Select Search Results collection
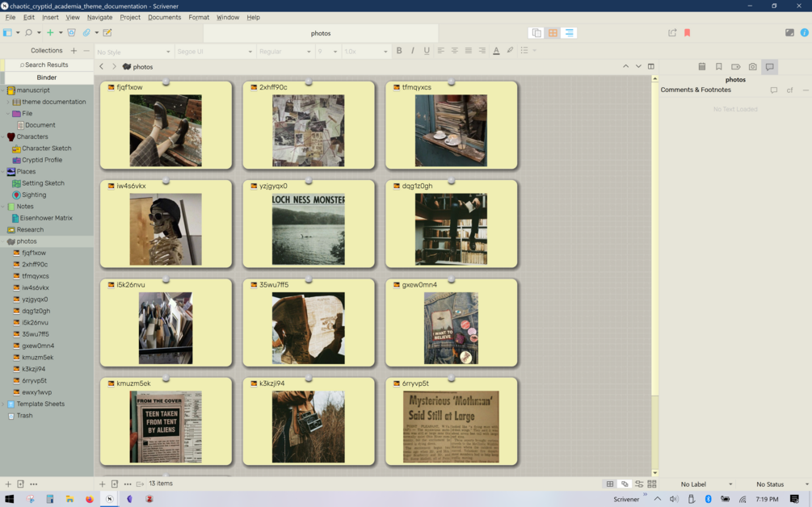The height and width of the screenshot is (507, 812). coord(47,65)
